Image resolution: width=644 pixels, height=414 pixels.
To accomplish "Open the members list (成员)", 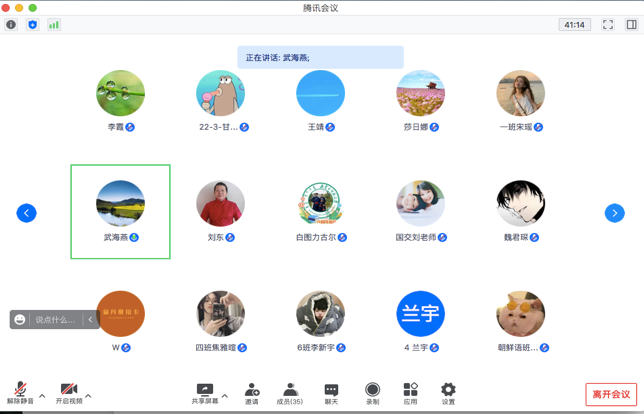I will point(290,392).
